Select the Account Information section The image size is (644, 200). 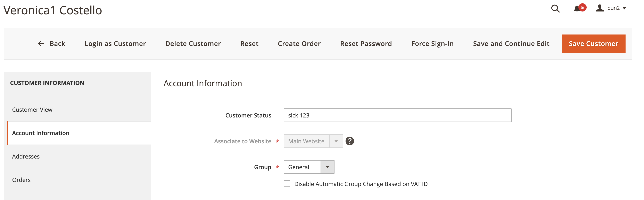coord(41,133)
